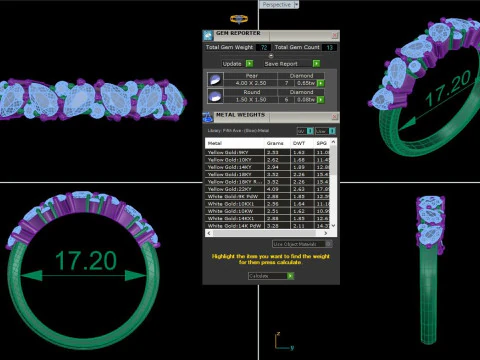Click the green arrow beside Calculate
Image resolution: width=480 pixels, height=360 pixels.
(x=291, y=276)
